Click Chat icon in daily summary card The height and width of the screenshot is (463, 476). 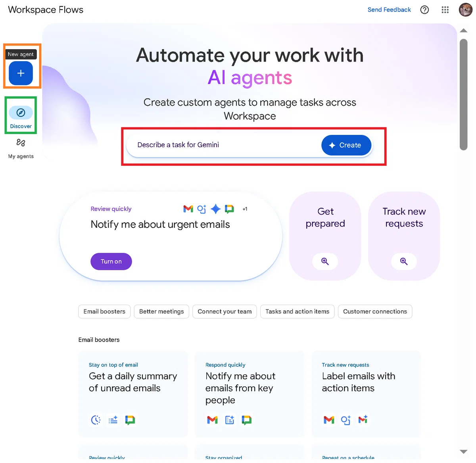[130, 420]
